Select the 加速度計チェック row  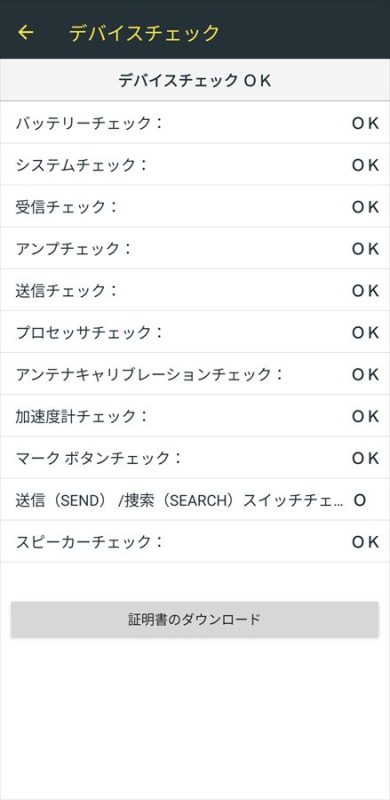[195, 416]
